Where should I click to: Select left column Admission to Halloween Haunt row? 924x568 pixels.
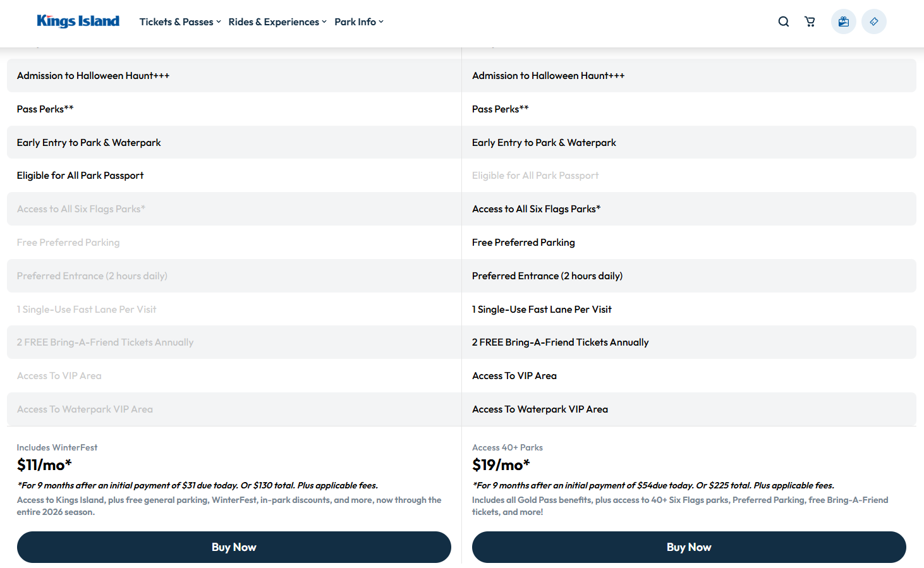[93, 76]
